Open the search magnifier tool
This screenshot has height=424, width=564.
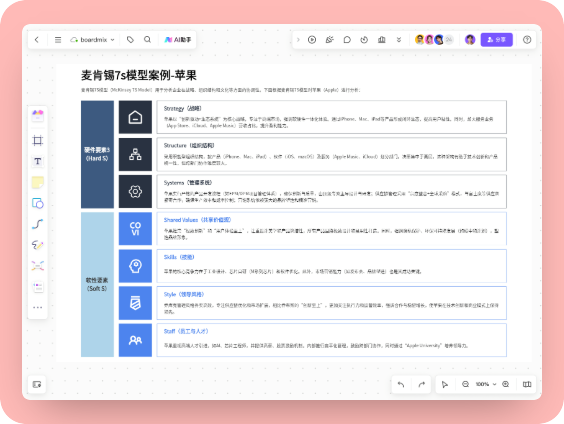[147, 40]
